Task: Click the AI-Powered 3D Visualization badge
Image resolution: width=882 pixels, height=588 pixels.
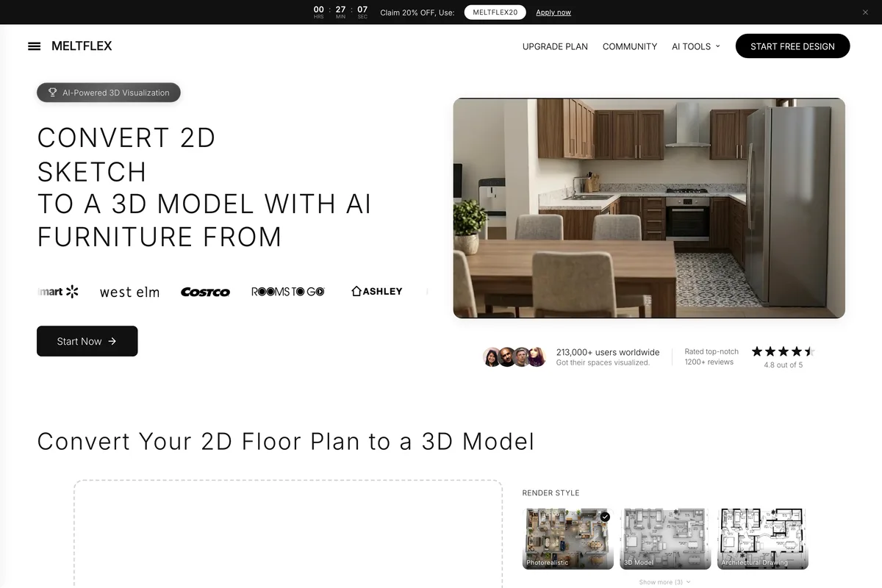Action: click(108, 93)
